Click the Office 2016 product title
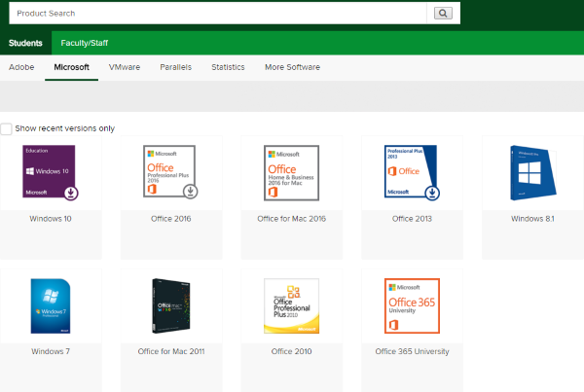The height and width of the screenshot is (392, 584). 171,219
